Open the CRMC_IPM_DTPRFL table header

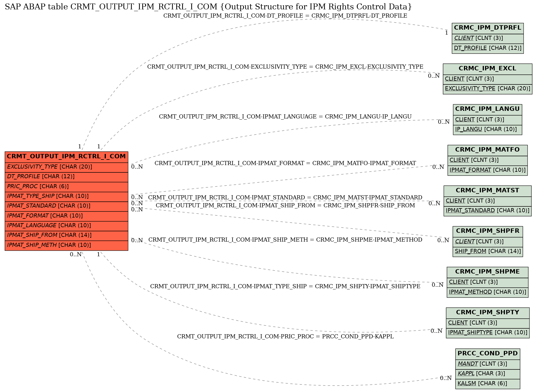point(487,28)
